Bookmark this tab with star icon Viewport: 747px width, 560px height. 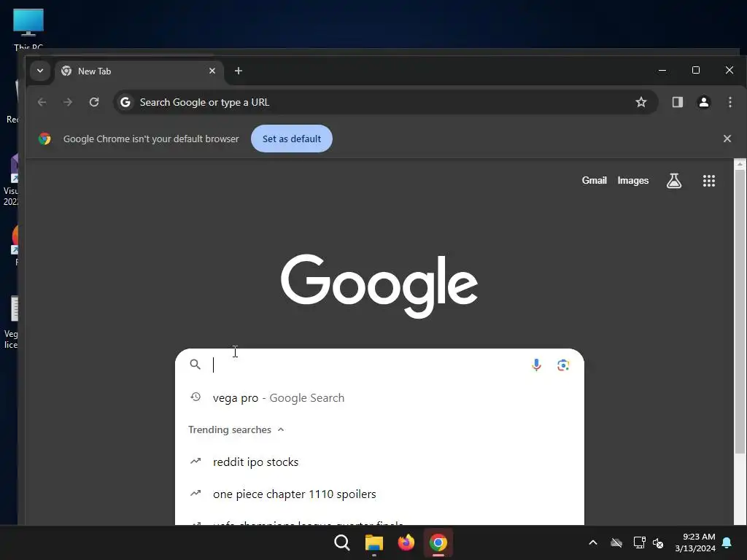pyautogui.click(x=640, y=102)
